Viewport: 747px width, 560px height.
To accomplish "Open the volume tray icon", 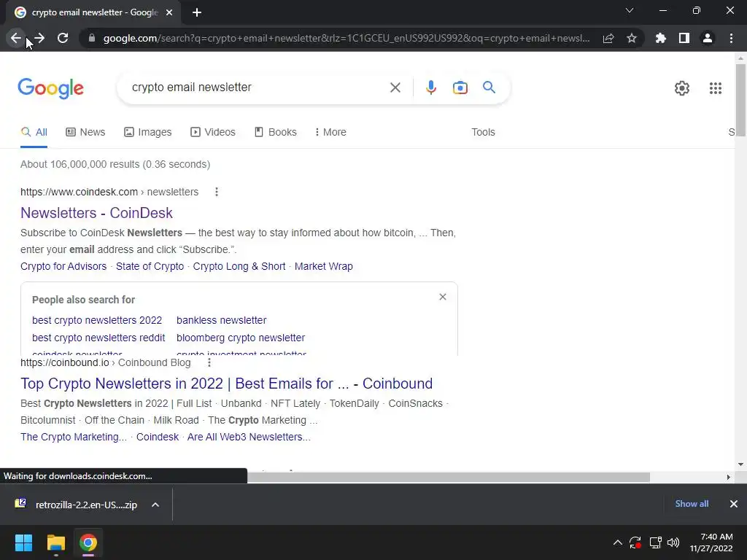I will point(673,542).
